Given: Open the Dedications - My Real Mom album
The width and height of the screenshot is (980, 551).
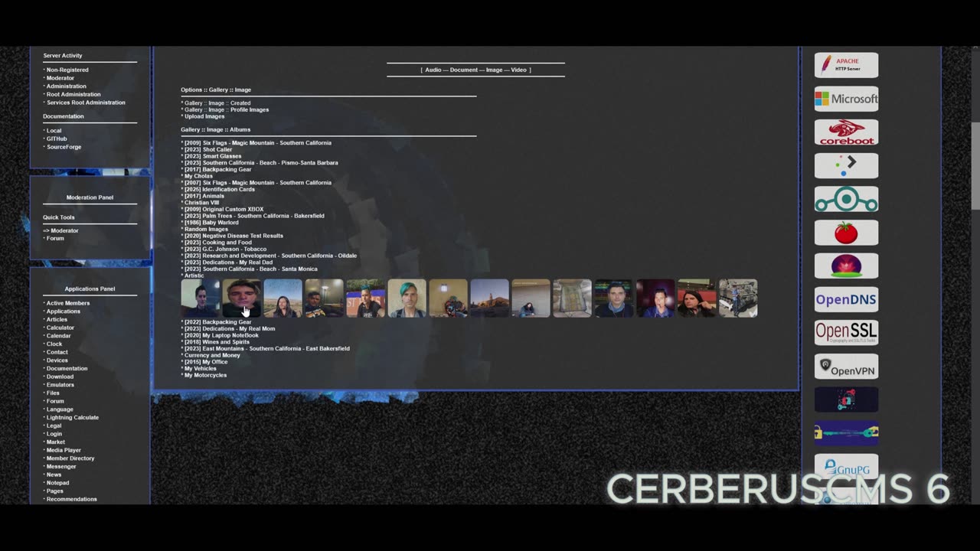Looking at the screenshot, I should point(230,329).
